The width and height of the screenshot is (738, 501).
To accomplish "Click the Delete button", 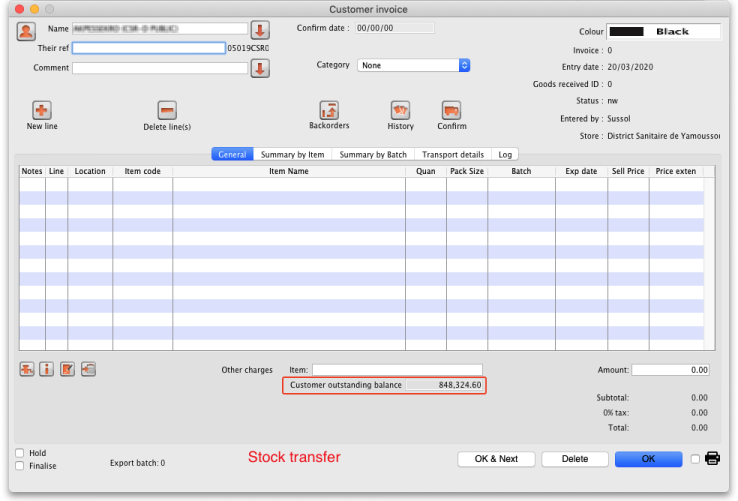I will (574, 459).
